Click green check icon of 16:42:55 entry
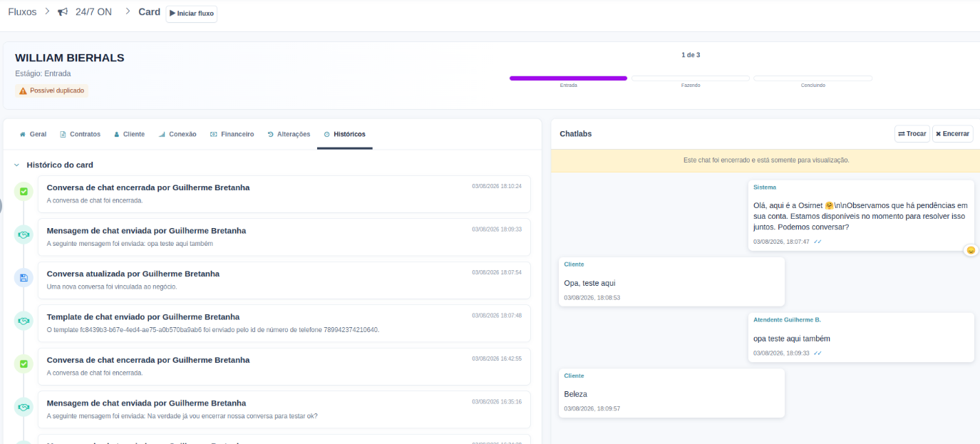This screenshot has height=444, width=980. (x=24, y=363)
